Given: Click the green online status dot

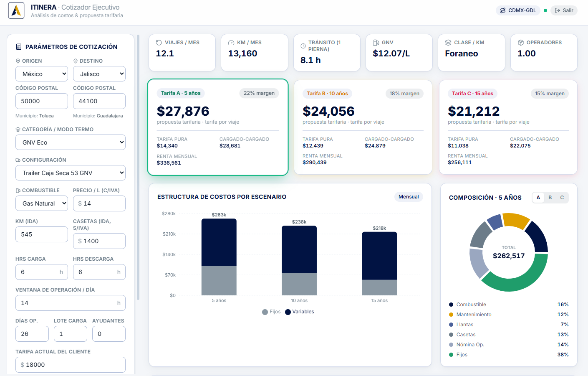Looking at the screenshot, I should click(545, 10).
